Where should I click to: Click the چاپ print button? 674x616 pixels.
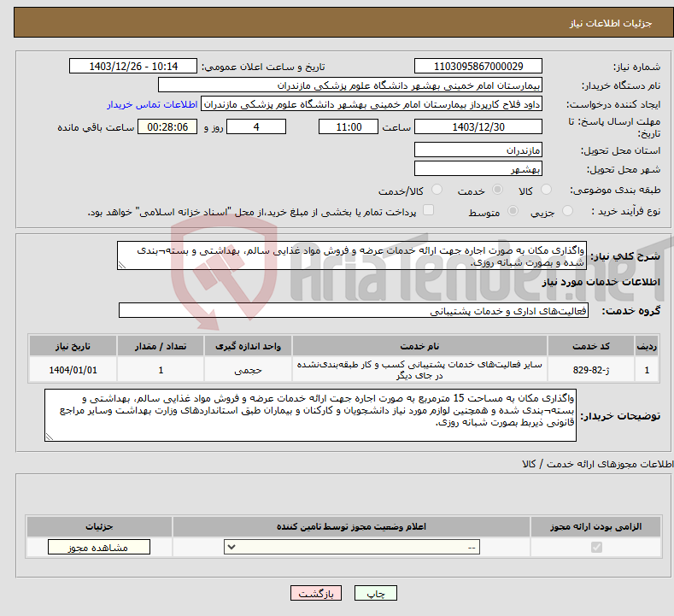click(375, 593)
